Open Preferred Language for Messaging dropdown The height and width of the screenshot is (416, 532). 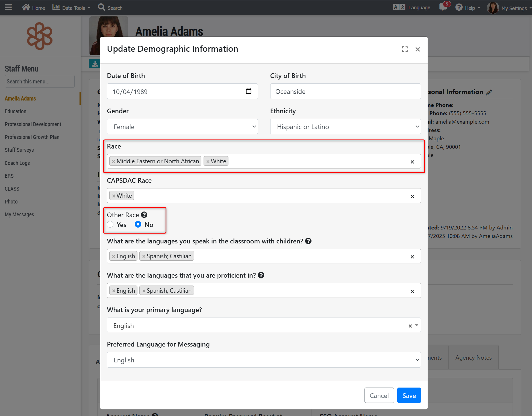point(264,360)
